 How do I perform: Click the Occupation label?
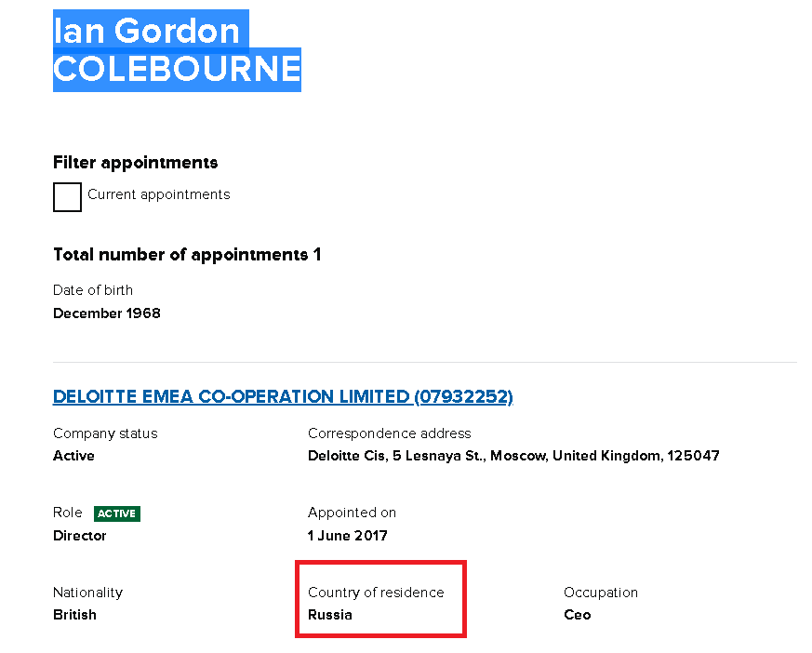pos(601,593)
